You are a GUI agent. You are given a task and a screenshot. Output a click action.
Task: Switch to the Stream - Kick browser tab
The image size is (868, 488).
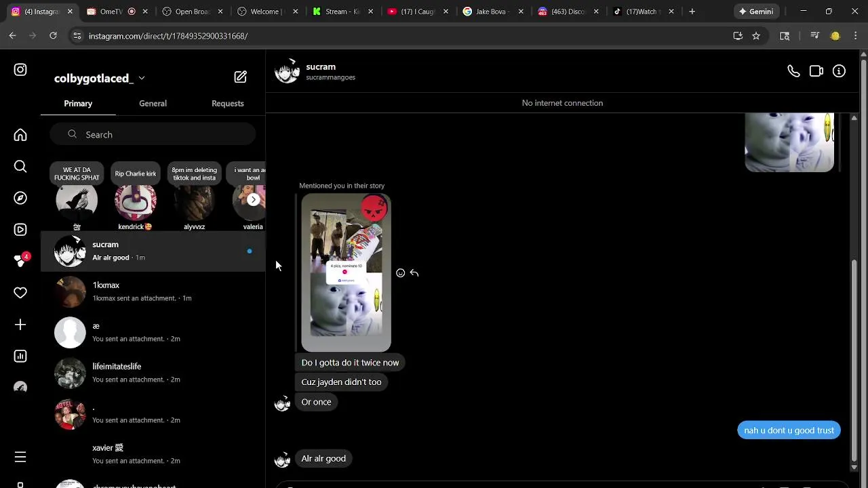tap(342, 12)
